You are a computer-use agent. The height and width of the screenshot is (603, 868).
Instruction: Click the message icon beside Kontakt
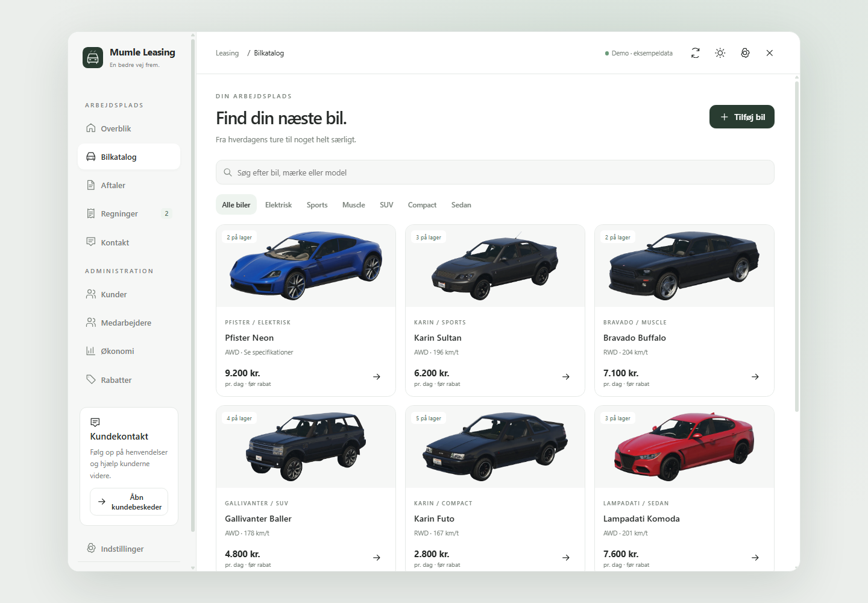[x=91, y=242]
